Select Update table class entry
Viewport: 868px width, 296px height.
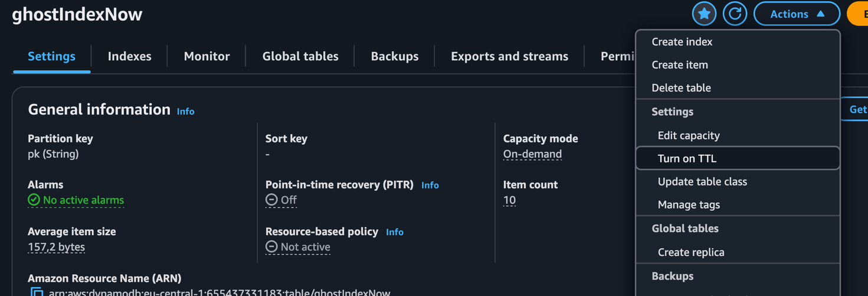coord(738,181)
